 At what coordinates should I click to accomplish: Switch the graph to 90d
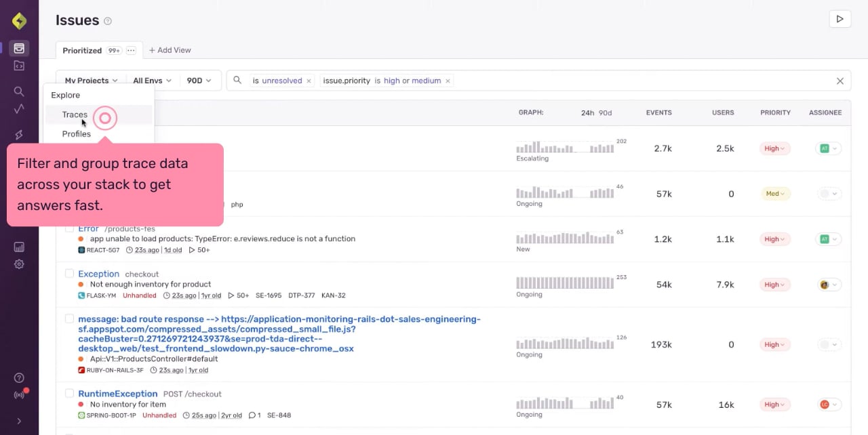pyautogui.click(x=605, y=113)
